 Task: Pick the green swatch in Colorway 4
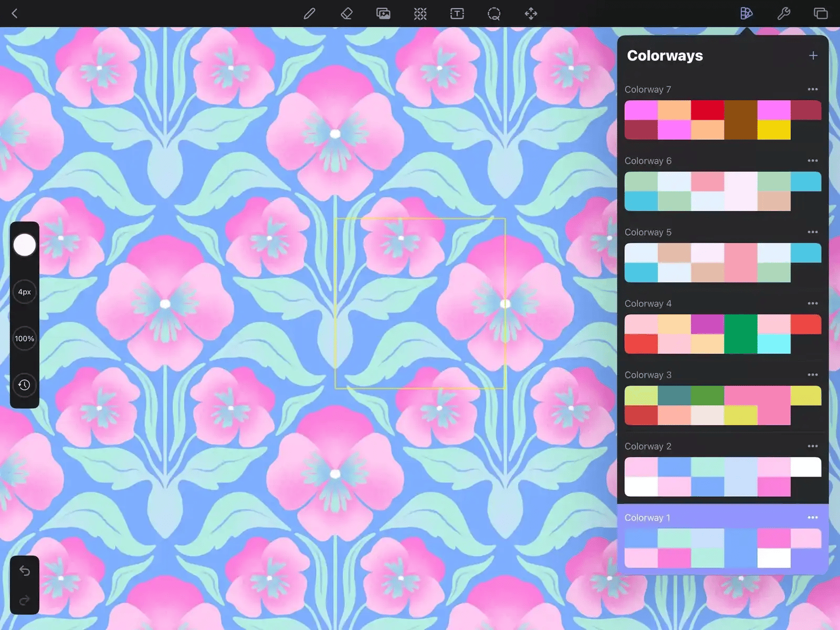click(741, 334)
